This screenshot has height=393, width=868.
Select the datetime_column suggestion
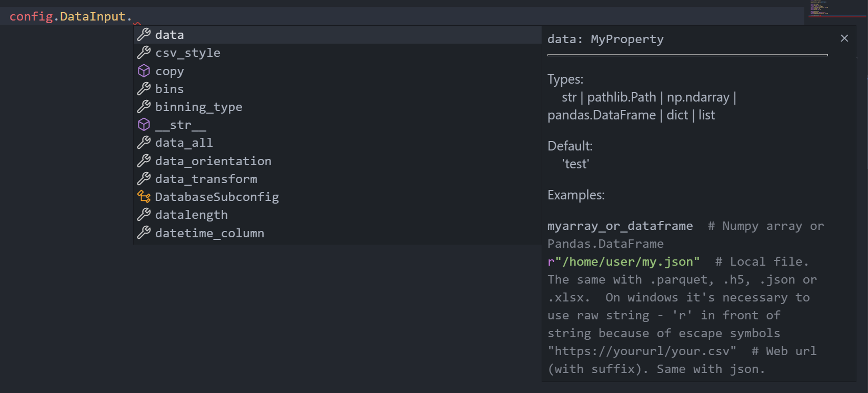337,233
